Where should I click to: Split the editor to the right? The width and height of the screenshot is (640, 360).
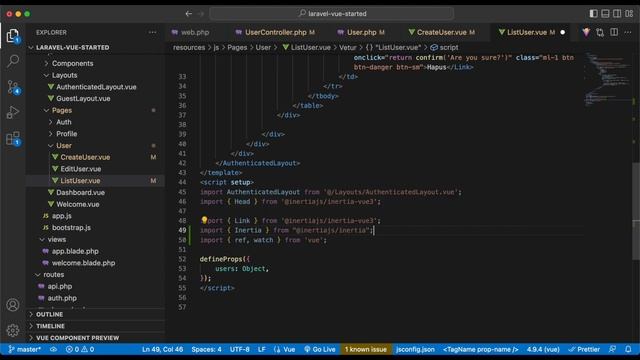pyautogui.click(x=614, y=32)
